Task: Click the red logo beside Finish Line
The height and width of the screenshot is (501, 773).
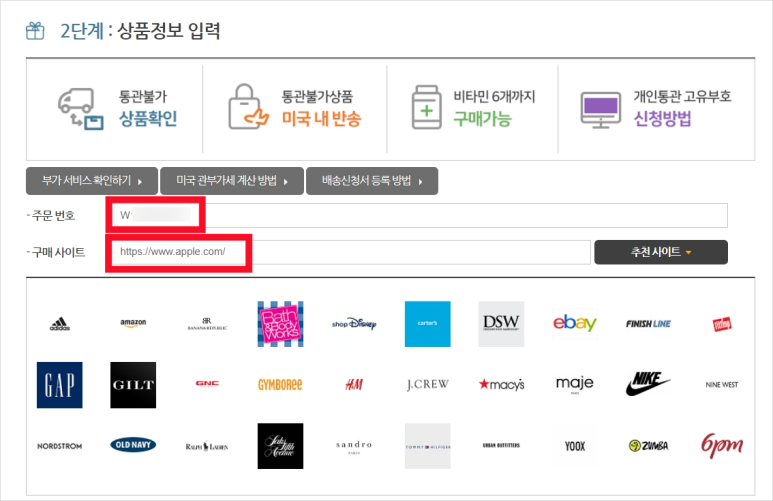Action: [x=722, y=324]
